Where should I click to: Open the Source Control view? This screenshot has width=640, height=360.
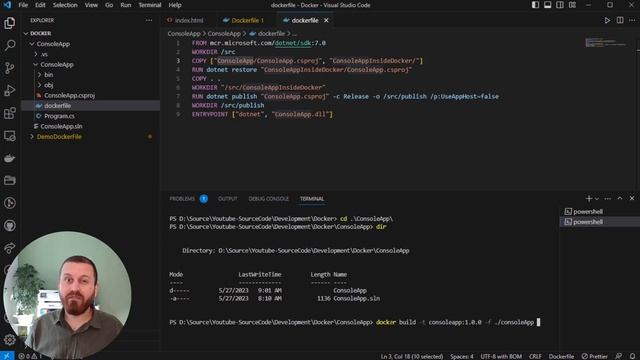(9, 68)
